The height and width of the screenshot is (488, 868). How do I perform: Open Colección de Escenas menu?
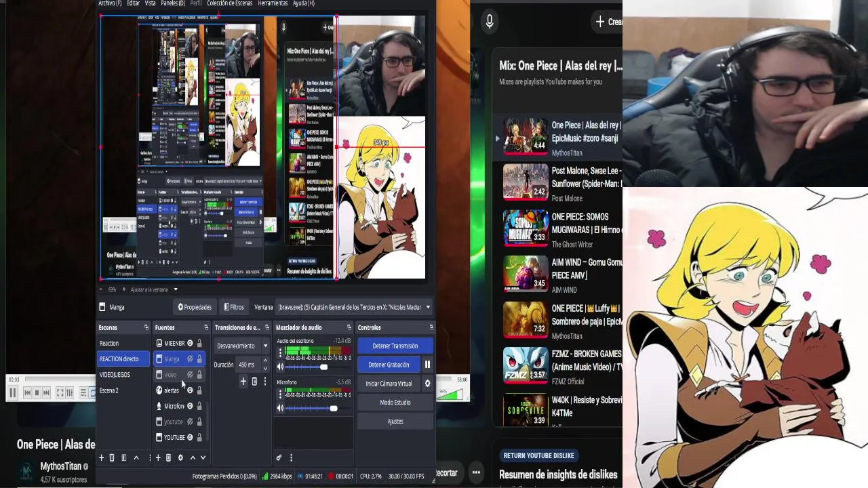[x=229, y=3]
